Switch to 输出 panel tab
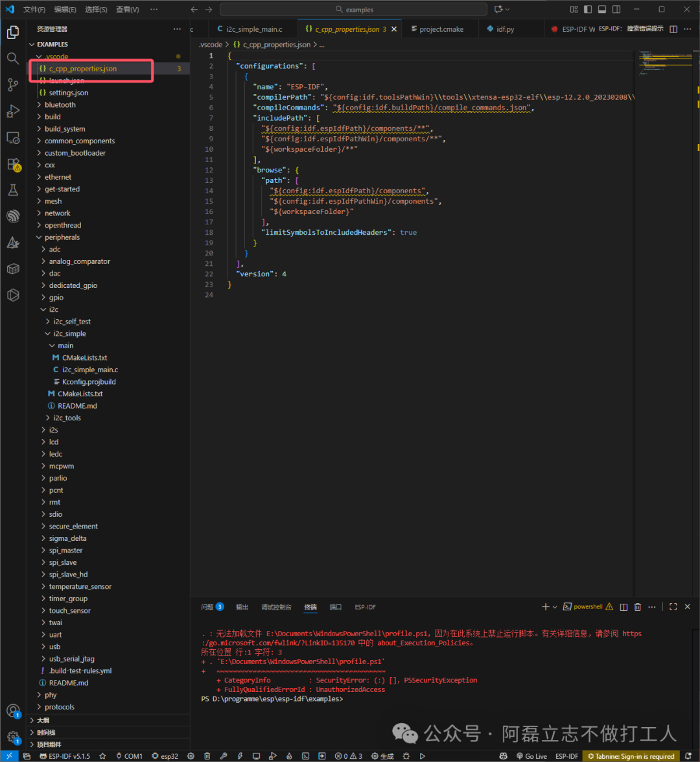Viewport: 700px width, 762px height. 242,607
